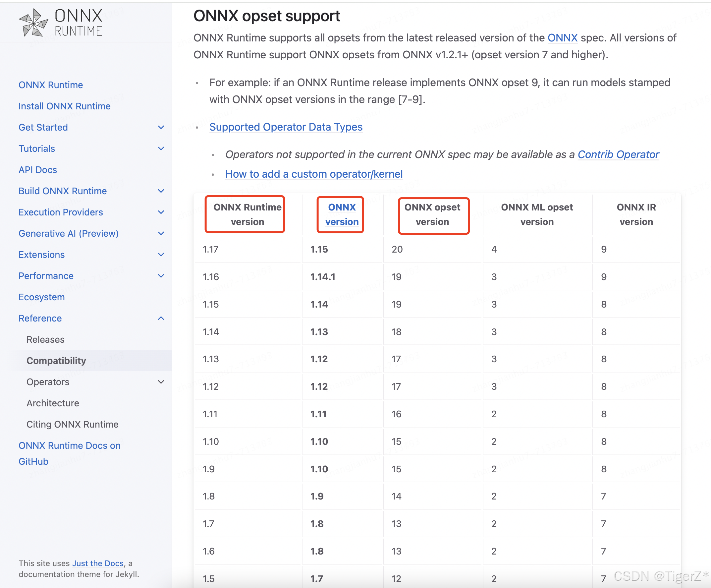Viewport: 711px width, 588px height.
Task: Select Architecture in sidebar
Action: (x=53, y=403)
